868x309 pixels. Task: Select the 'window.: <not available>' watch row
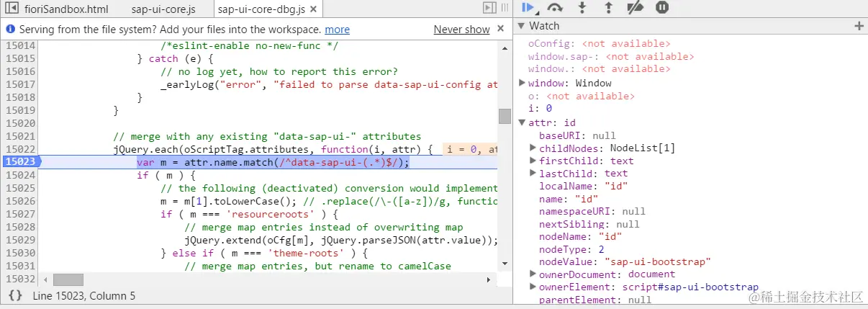[x=599, y=69]
